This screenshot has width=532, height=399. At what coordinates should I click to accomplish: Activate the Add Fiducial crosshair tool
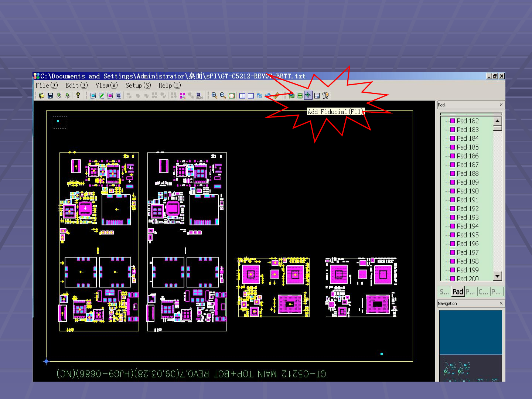point(308,96)
